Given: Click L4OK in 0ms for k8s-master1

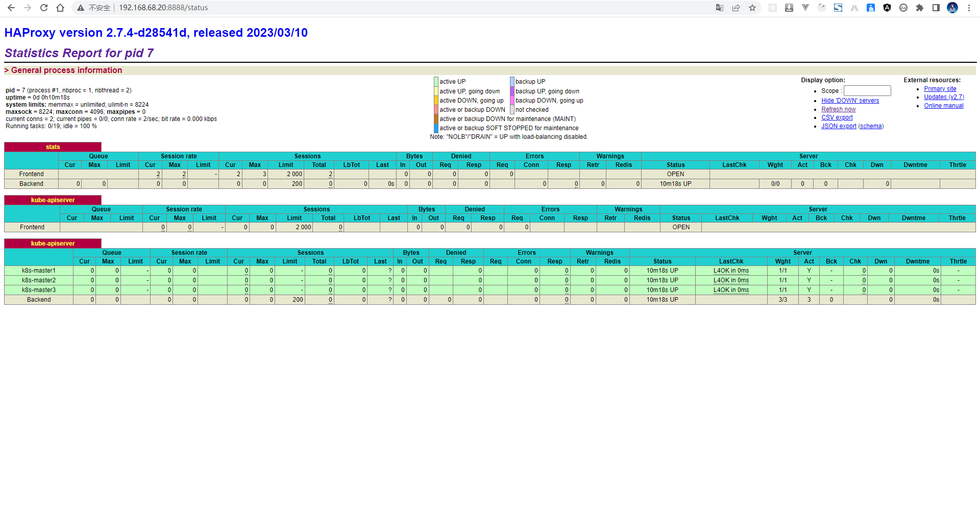Looking at the screenshot, I should tap(731, 271).
